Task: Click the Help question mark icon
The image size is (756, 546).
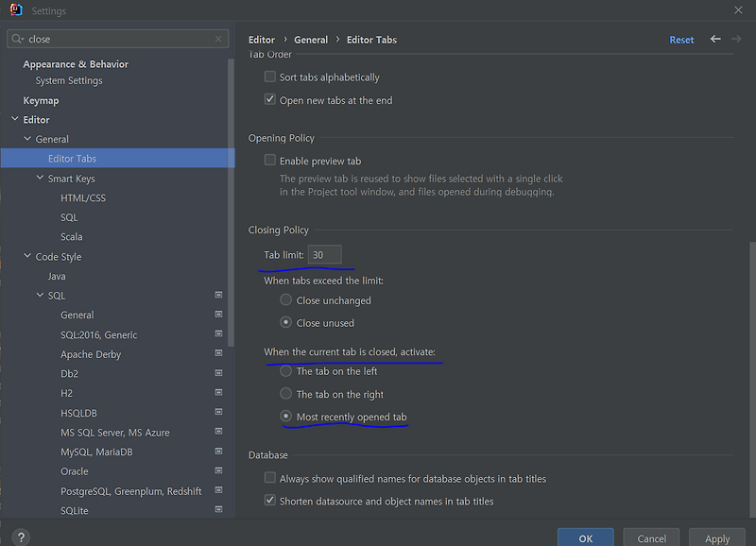Action: tap(20, 535)
